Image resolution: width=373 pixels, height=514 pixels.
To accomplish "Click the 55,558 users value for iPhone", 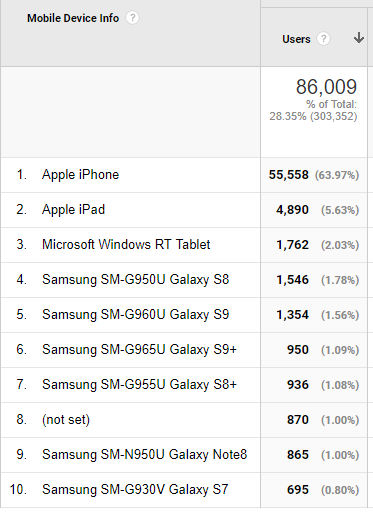I will pos(289,175).
